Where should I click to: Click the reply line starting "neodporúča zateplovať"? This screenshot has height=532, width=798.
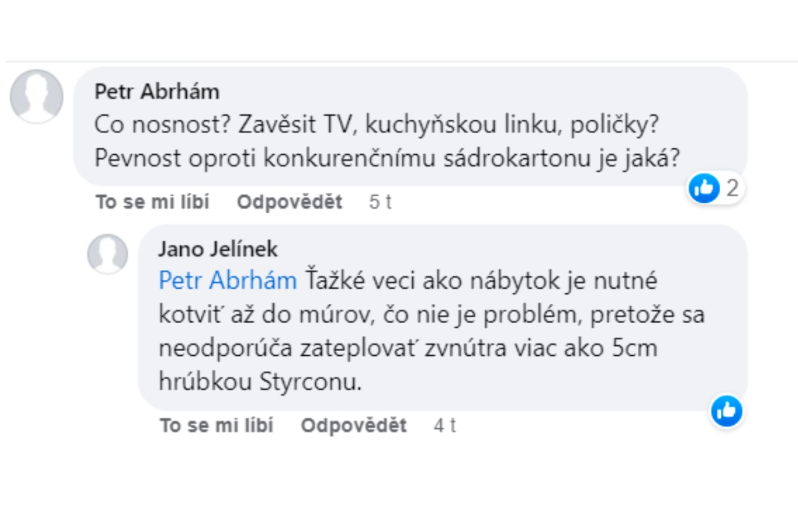pyautogui.click(x=408, y=348)
